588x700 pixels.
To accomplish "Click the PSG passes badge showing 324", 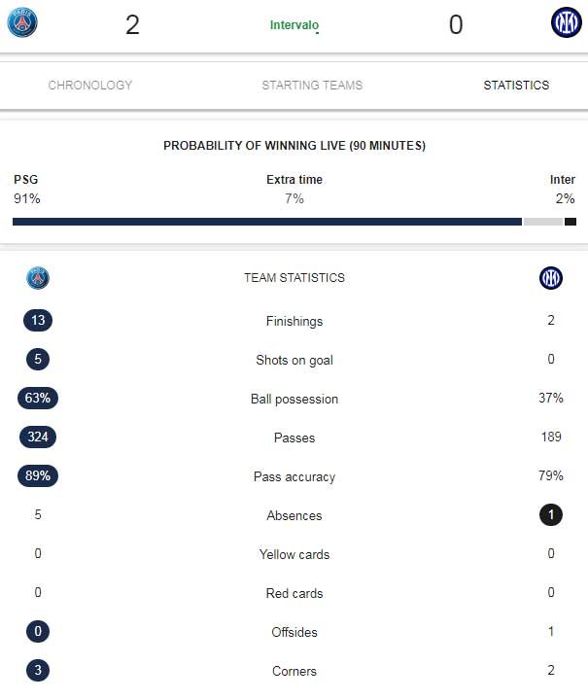I will point(38,437).
